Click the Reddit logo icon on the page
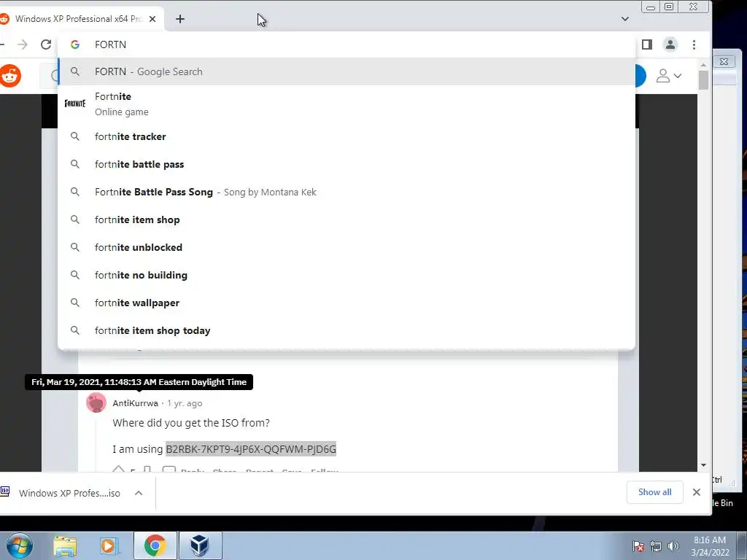 click(9, 76)
